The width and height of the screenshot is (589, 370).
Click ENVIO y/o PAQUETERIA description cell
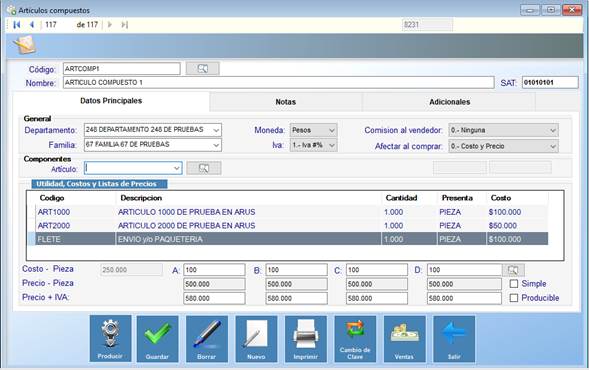(248, 239)
